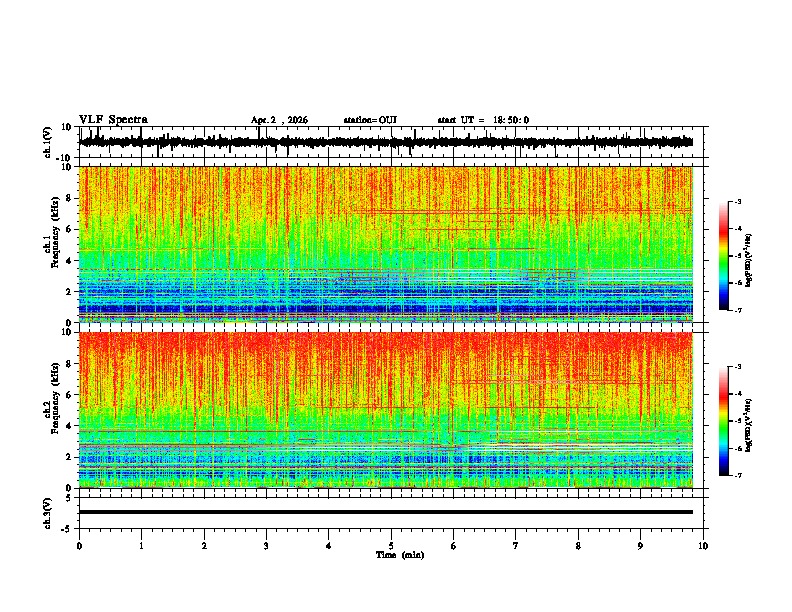Click the "Time (min)" x-axis label
Screen dimensions: 792x612
point(400,555)
